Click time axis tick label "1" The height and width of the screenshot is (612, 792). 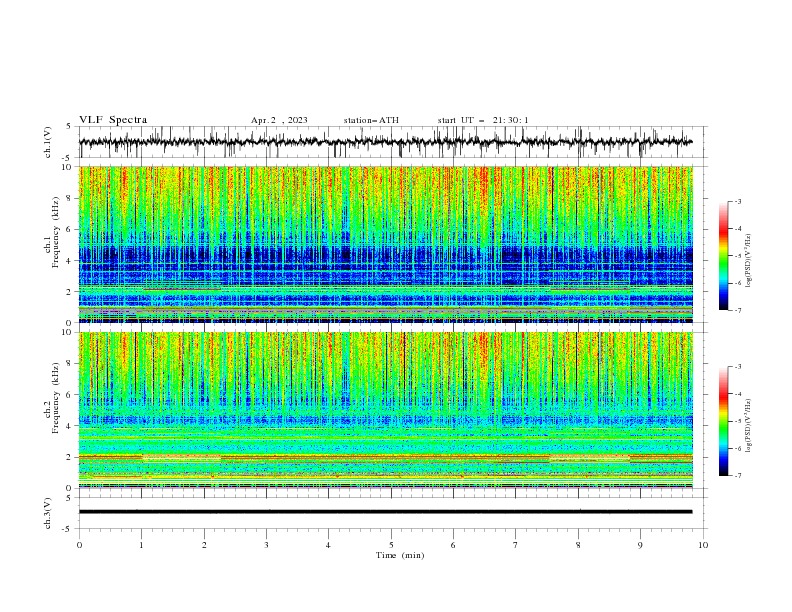click(x=141, y=545)
